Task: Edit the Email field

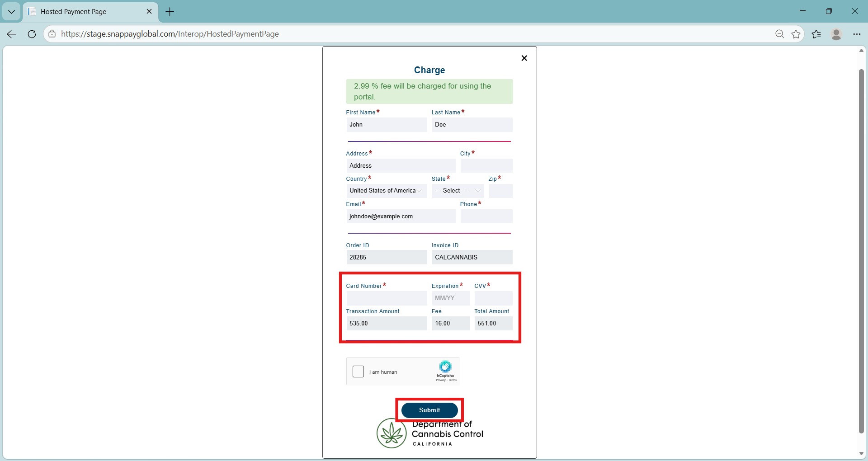Action: tap(401, 216)
